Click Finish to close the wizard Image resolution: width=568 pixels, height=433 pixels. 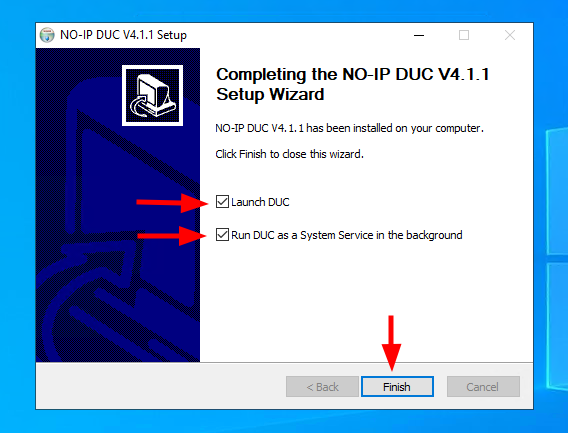[x=397, y=387]
